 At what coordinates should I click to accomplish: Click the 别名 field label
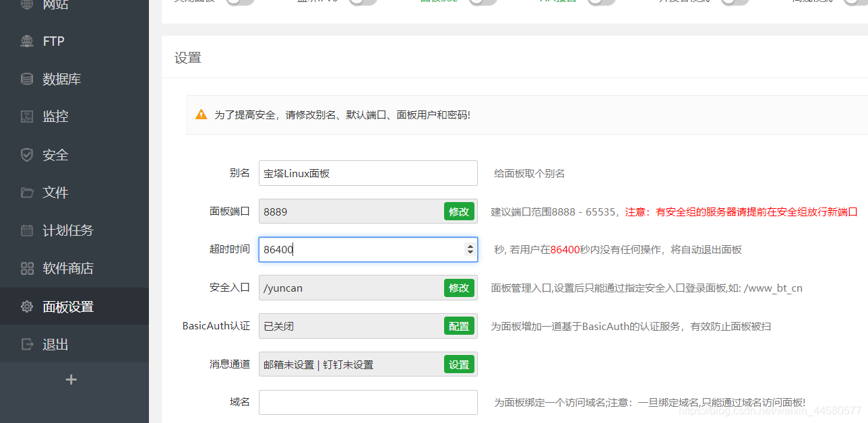[x=240, y=173]
